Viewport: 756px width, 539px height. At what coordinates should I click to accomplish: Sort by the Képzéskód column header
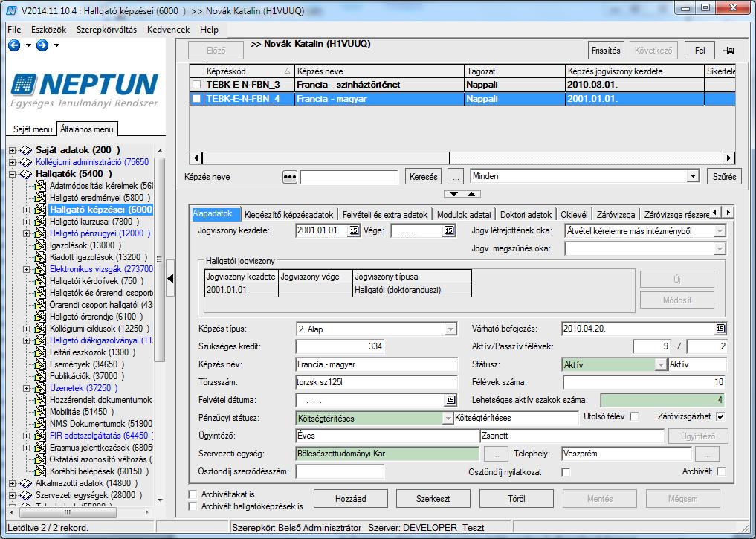(x=248, y=71)
